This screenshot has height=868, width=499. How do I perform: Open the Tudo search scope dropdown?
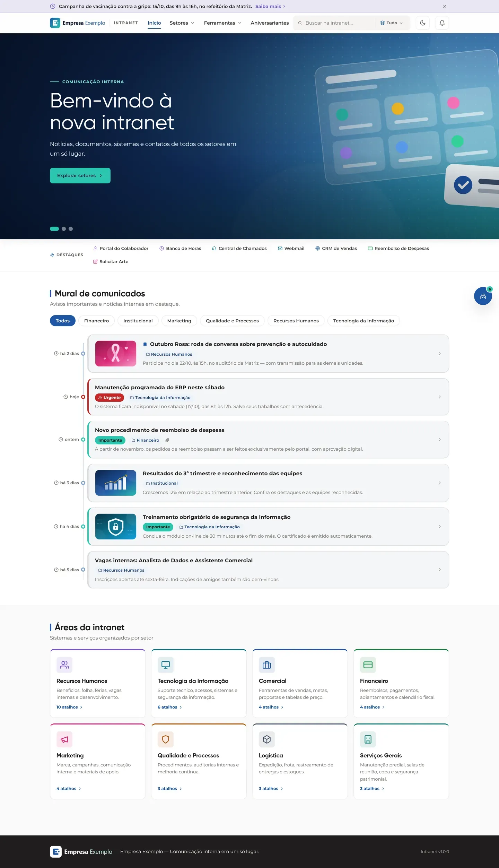(392, 23)
